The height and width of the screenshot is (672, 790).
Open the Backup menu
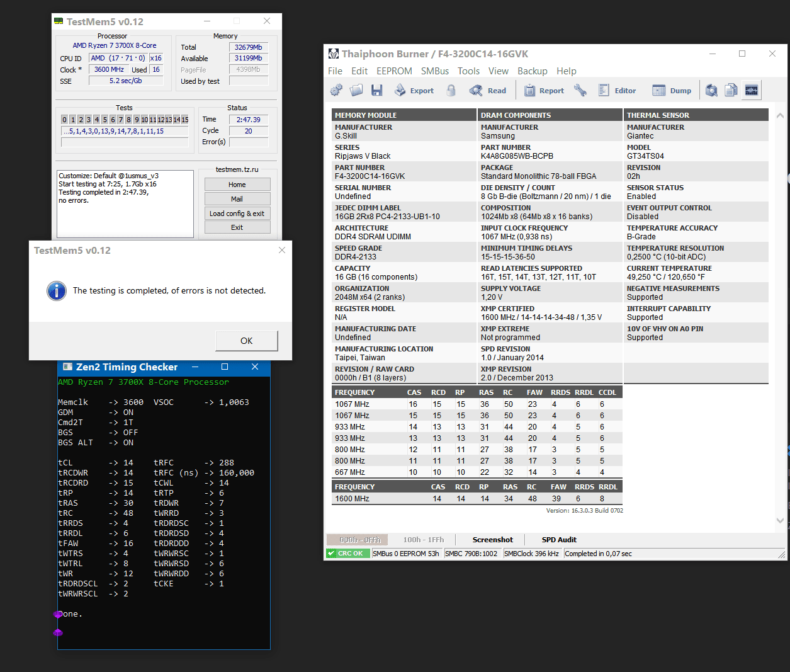(533, 71)
